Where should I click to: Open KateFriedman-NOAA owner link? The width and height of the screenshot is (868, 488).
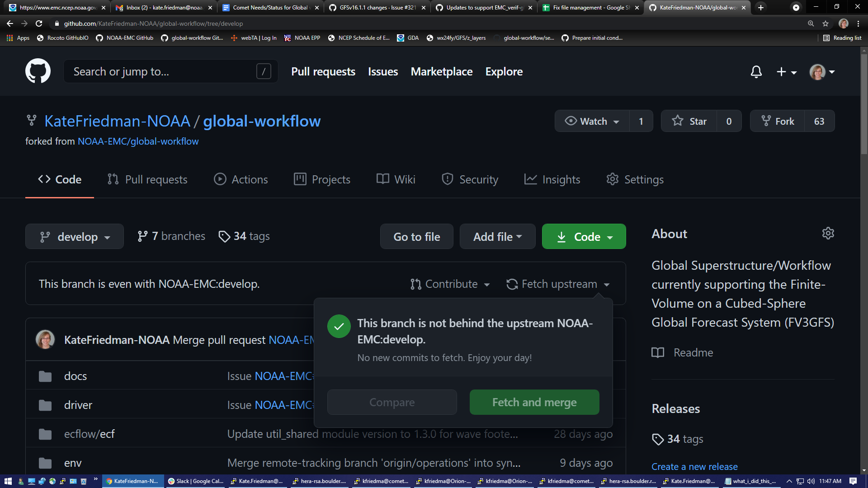[117, 121]
